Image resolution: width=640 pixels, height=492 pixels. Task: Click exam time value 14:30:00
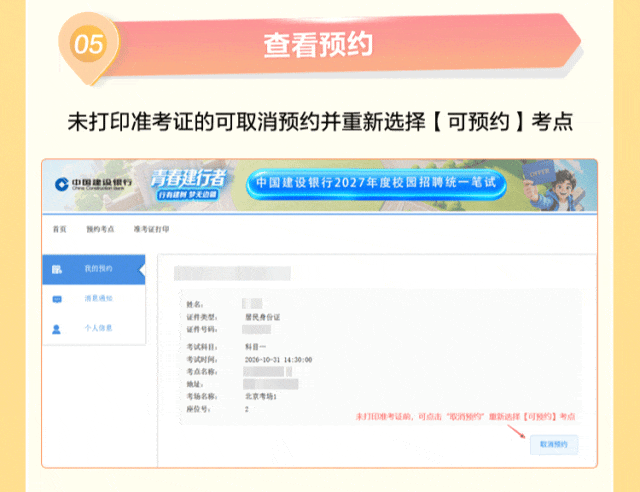pos(296,360)
